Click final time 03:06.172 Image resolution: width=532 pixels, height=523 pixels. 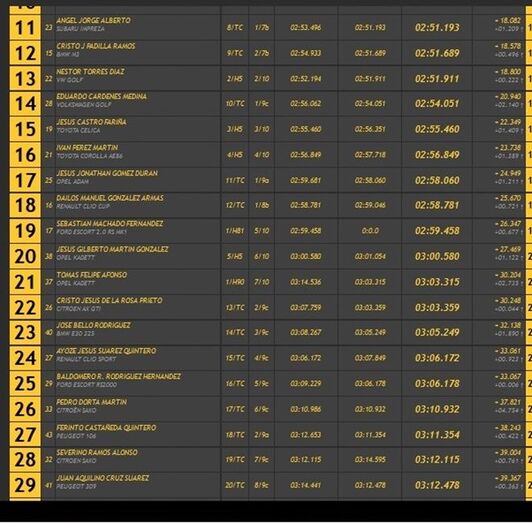[437, 358]
